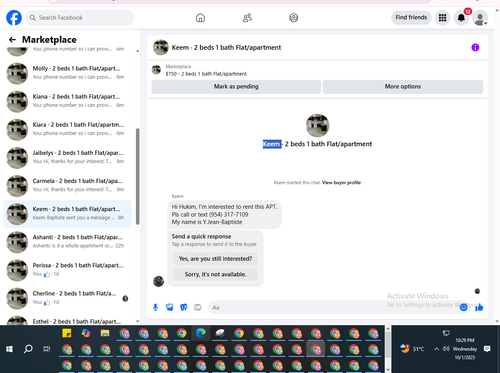Screen dimensions: 500x373
Task: Open Copilot from taskbar
Action: pos(86,333)
